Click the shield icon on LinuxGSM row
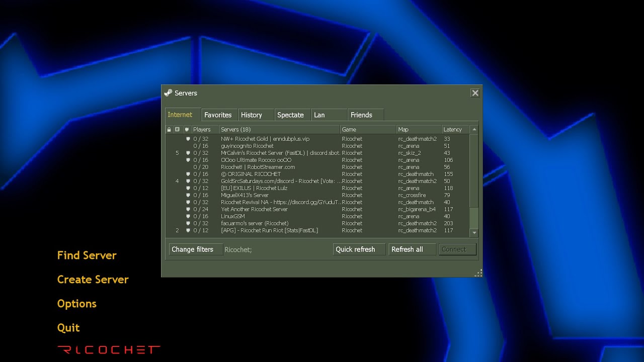The width and height of the screenshot is (644, 362). tap(188, 216)
